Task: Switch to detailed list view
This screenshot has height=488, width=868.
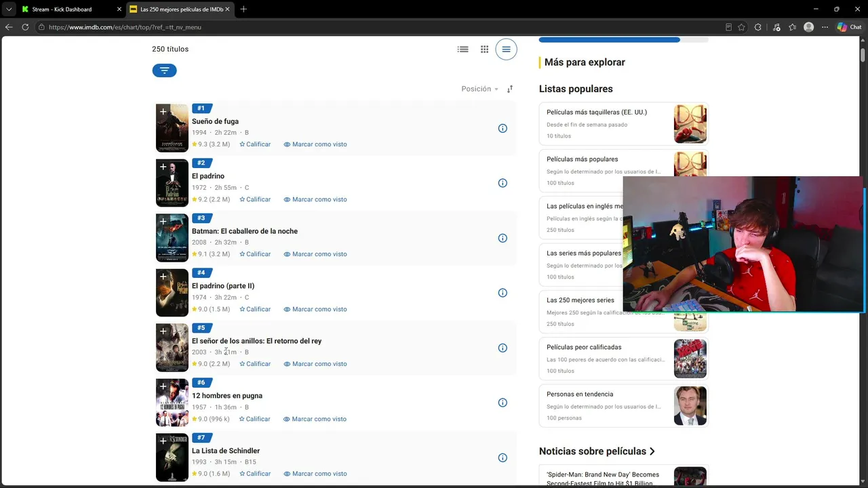Action: click(x=462, y=49)
